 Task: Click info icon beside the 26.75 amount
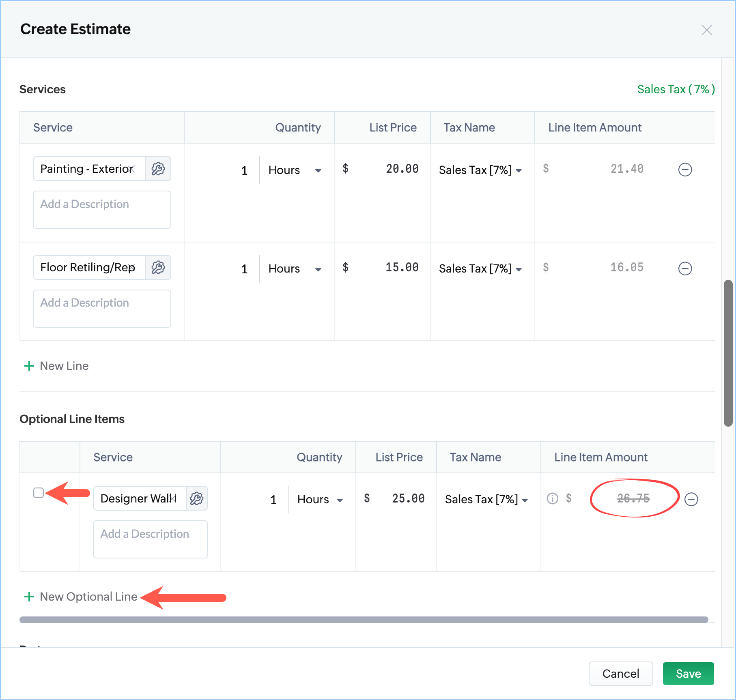pos(552,498)
